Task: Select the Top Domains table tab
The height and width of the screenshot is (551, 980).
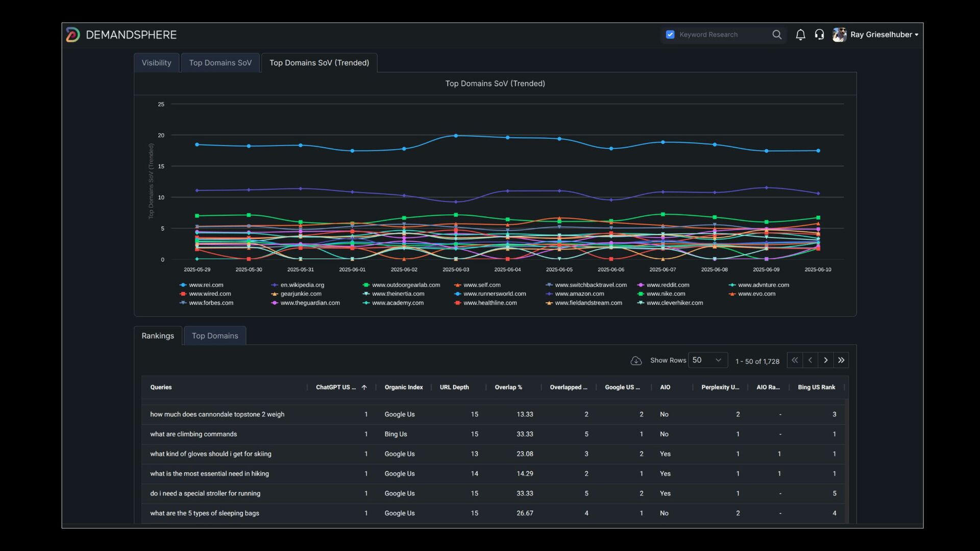Action: coord(215,336)
